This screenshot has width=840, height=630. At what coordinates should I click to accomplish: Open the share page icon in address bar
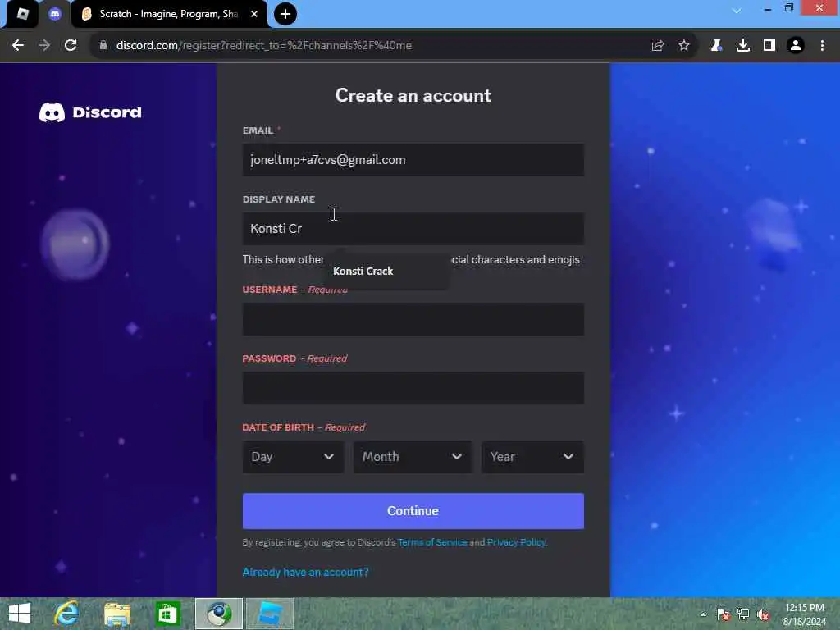tap(658, 46)
